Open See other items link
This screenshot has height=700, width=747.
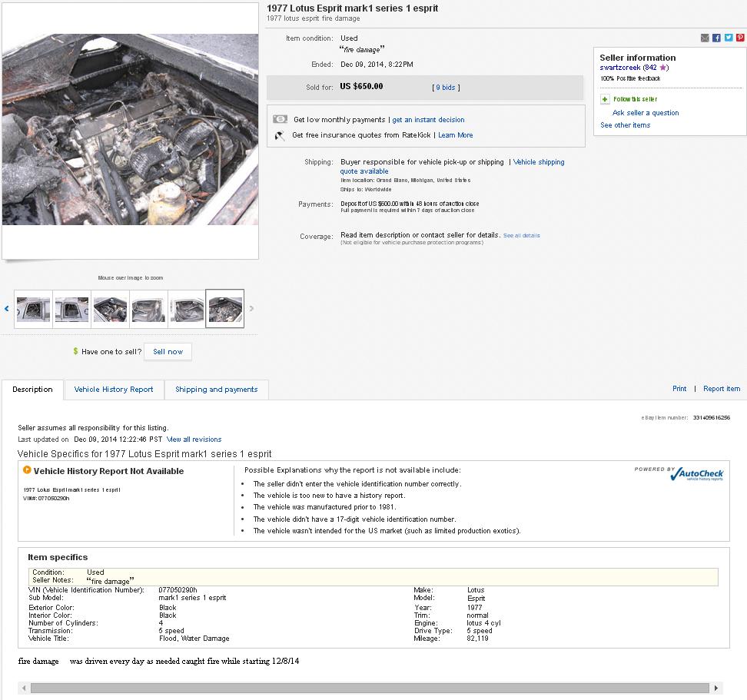[x=625, y=125]
